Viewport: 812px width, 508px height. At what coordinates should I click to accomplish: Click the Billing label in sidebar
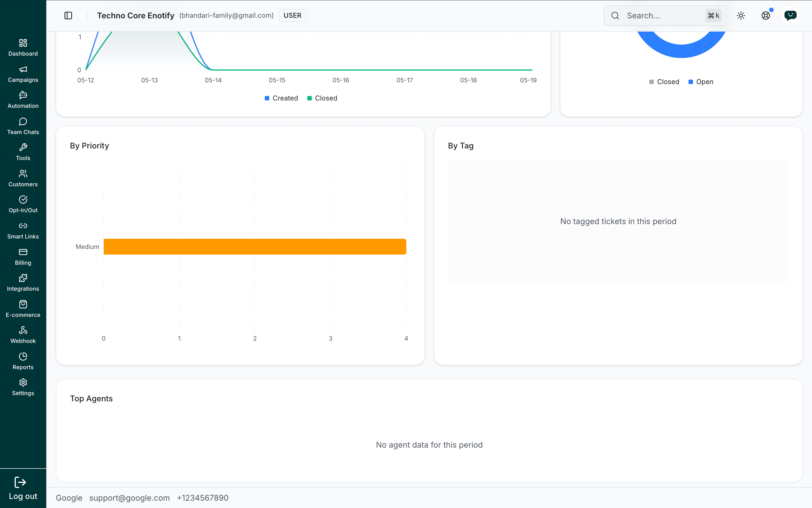pos(23,263)
